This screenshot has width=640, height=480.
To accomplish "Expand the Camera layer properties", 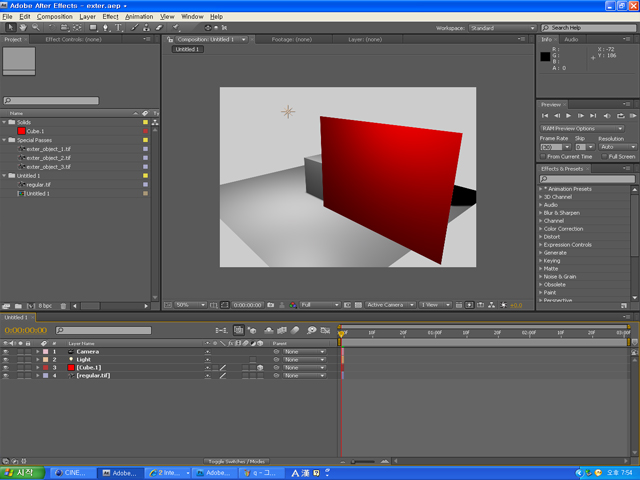I will coord(38,351).
